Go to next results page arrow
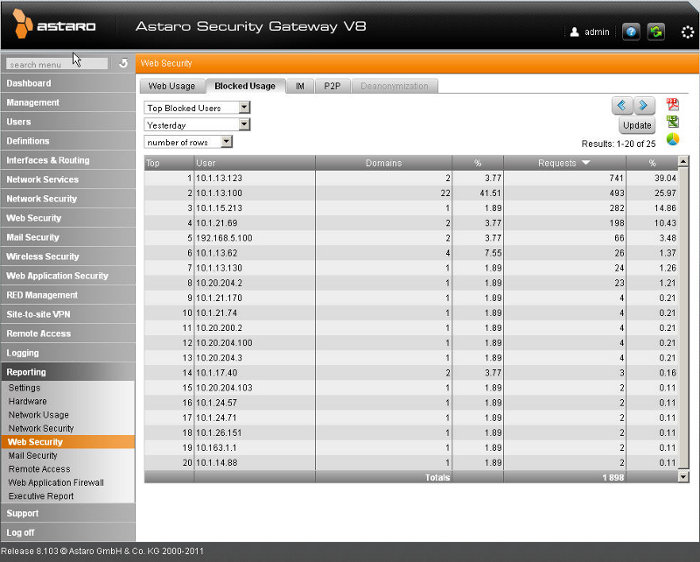700x562 pixels. click(x=644, y=105)
